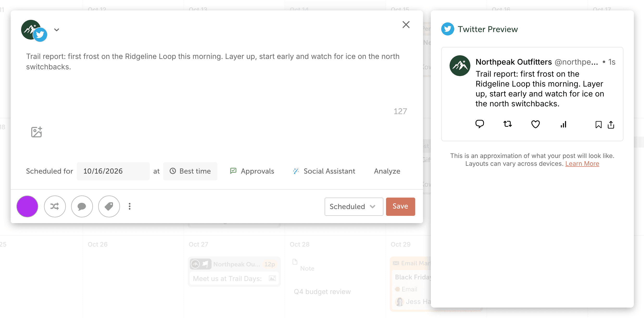Viewport: 644px width, 318px height.
Task: Open the Q4 budget review note in calendar
Action: pos(322,292)
